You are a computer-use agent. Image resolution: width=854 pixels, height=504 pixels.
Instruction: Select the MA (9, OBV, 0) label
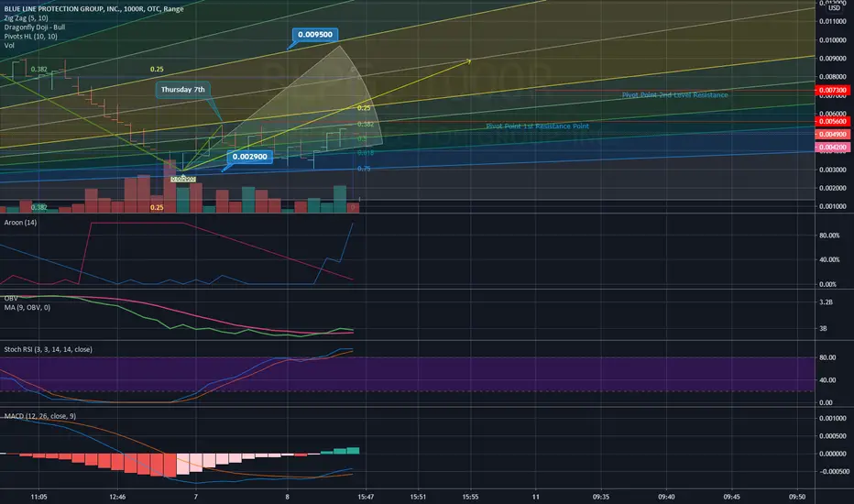tap(27, 307)
